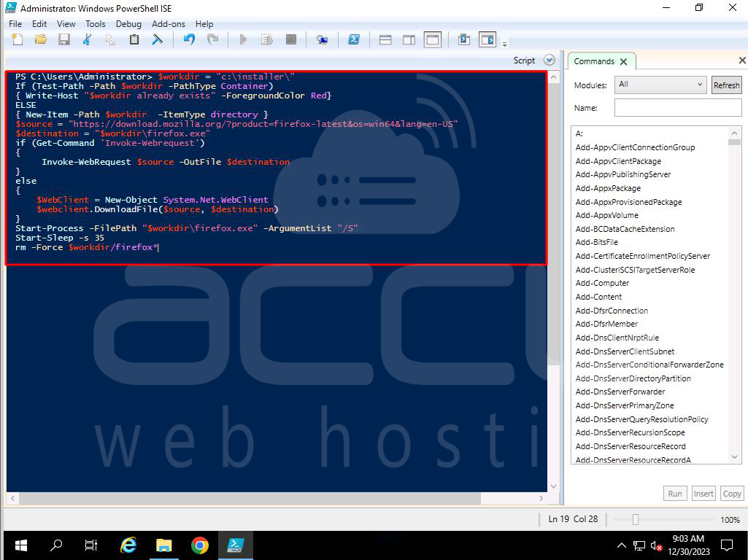Undo the last edit
Viewport: 748px width, 560px height.
point(189,39)
